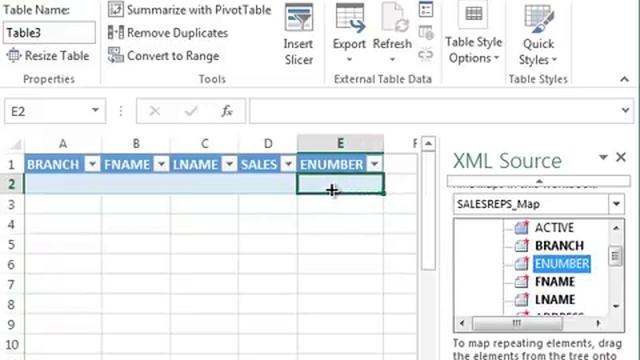
Task: Click the XML tree vertical scrollbar thumb
Action: coord(615,256)
